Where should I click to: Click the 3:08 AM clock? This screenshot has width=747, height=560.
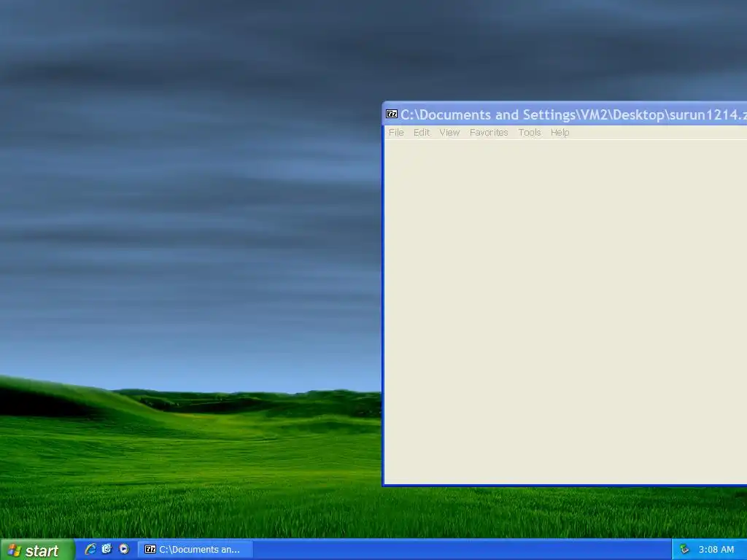[716, 550]
